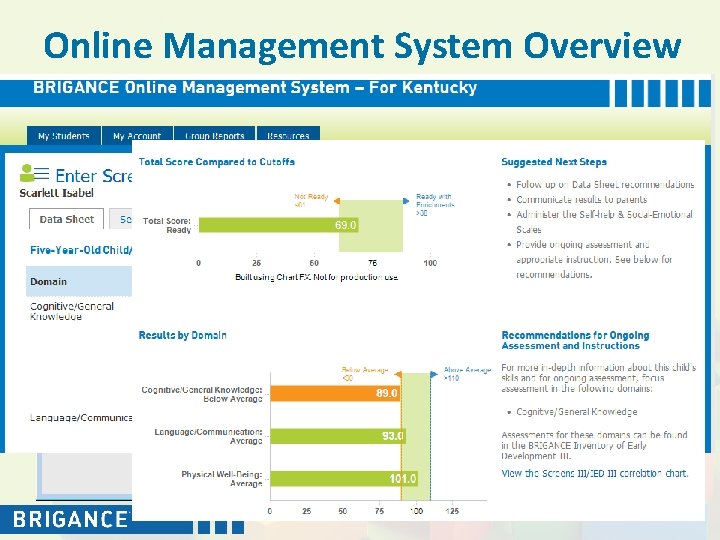This screenshot has width=720, height=540.
Task: Click the BRIGANCE Online Management System title banner
Action: 255,87
